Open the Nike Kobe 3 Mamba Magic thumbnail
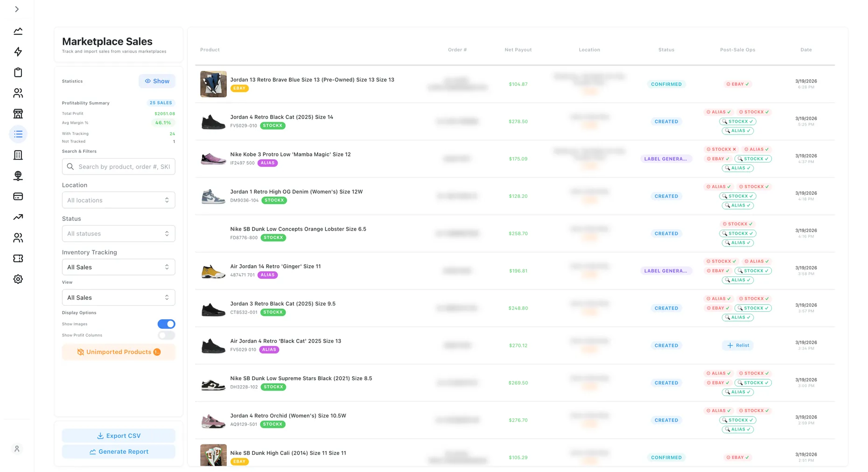The image size is (868, 472). point(213,159)
